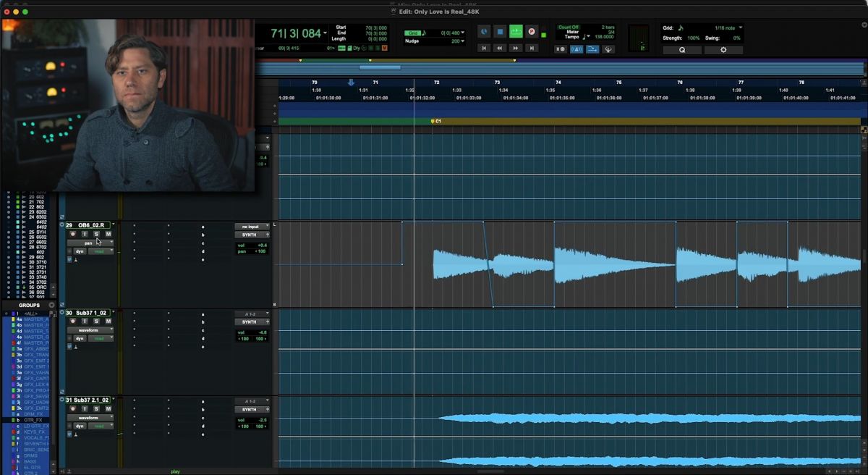Click the Go to End transport button
The width and height of the screenshot is (868, 475).
click(530, 49)
